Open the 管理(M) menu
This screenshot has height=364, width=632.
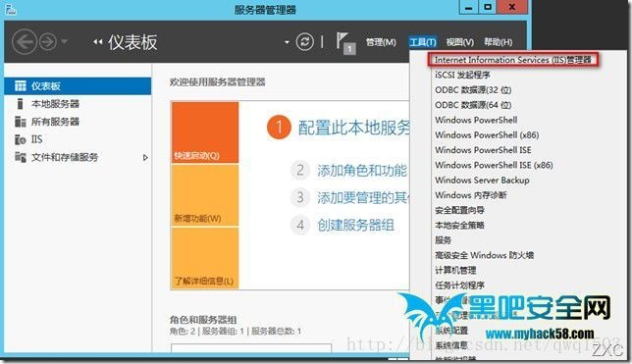[x=381, y=42]
